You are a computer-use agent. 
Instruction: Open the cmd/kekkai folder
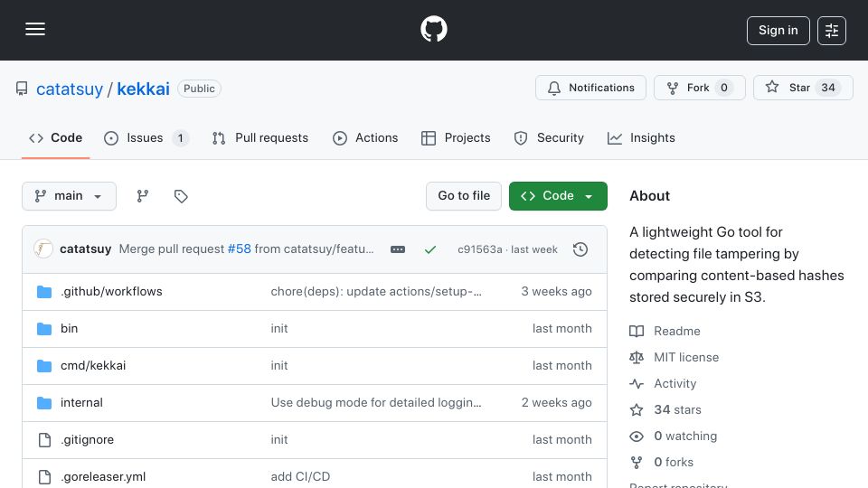click(93, 366)
